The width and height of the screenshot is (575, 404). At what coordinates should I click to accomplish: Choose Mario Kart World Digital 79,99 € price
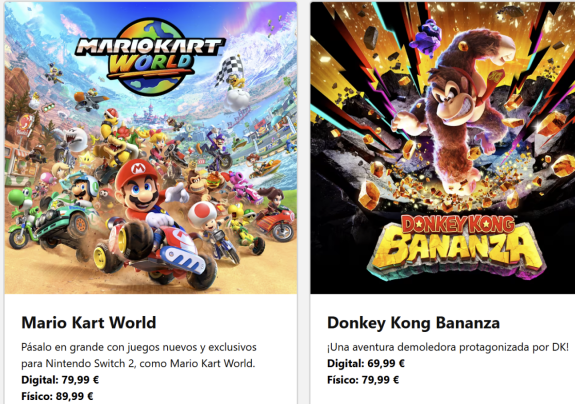pyautogui.click(x=60, y=380)
